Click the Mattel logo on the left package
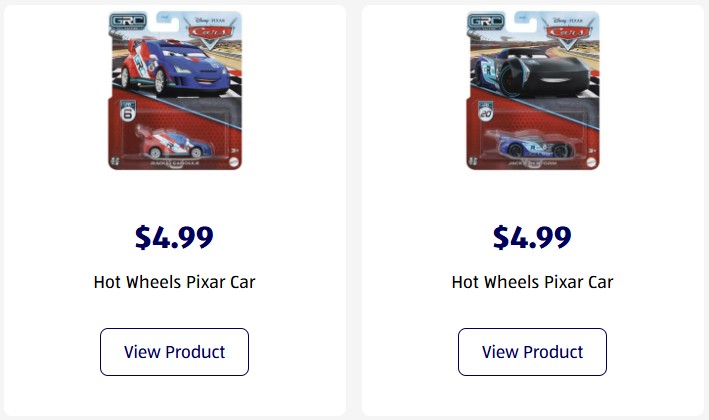This screenshot has width=709, height=420. [x=233, y=160]
